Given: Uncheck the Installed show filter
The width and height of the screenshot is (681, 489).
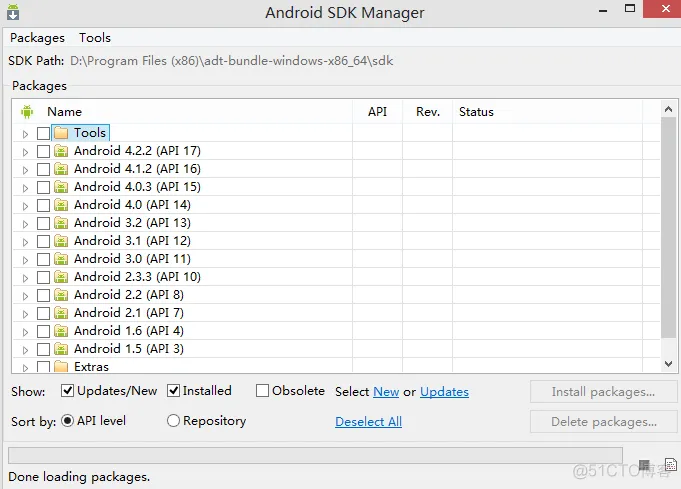Looking at the screenshot, I should click(173, 391).
